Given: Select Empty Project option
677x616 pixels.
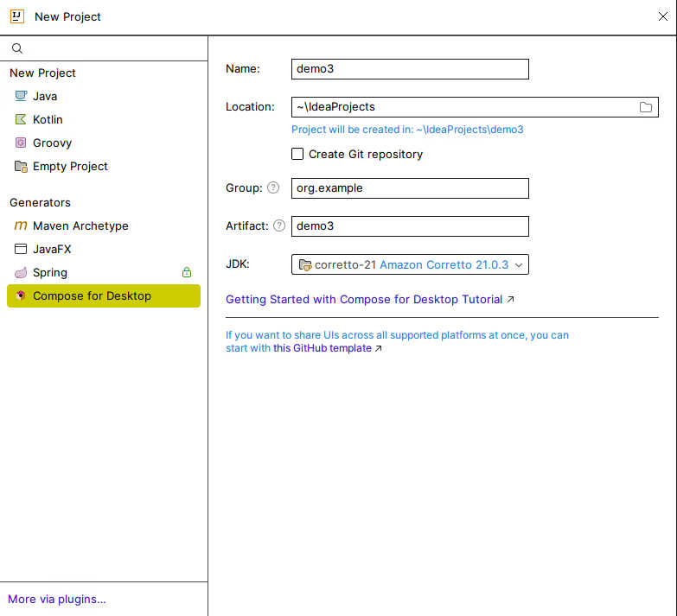Looking at the screenshot, I should point(104,166).
